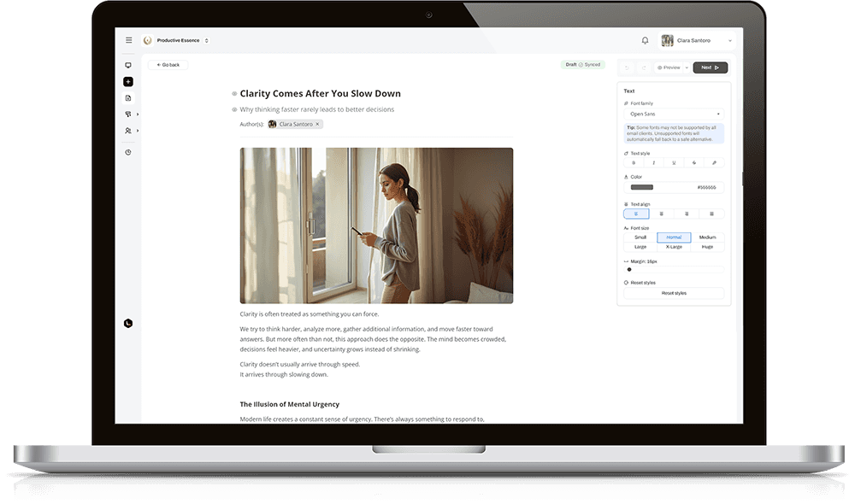Set text align to center
855x504 pixels.
point(662,214)
